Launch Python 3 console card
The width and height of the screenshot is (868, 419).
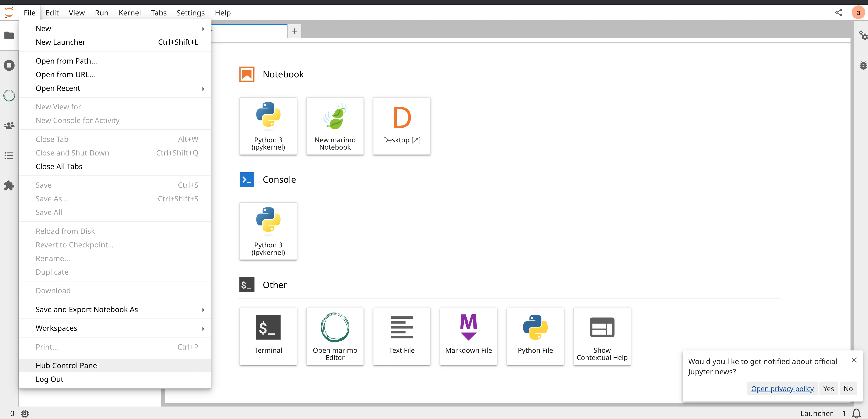[268, 231]
